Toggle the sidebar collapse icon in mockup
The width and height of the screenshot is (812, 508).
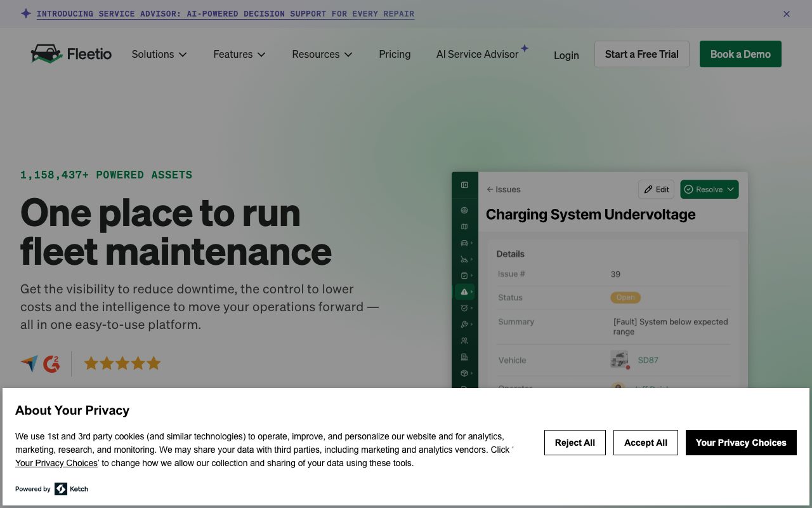point(464,185)
